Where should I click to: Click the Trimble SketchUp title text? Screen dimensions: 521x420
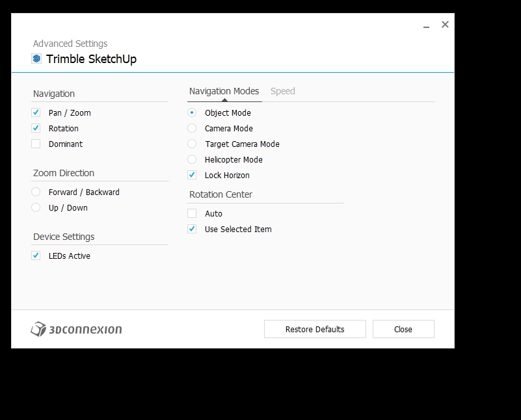pyautogui.click(x=91, y=59)
